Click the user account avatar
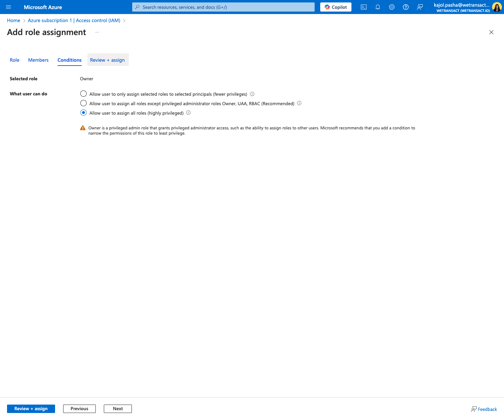 [x=497, y=7]
